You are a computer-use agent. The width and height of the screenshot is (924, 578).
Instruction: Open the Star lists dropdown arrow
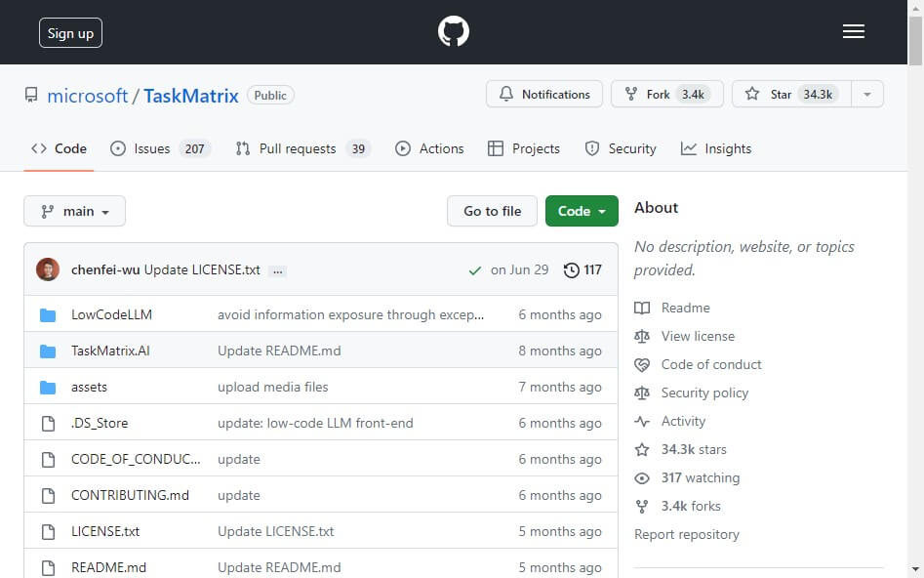point(867,95)
